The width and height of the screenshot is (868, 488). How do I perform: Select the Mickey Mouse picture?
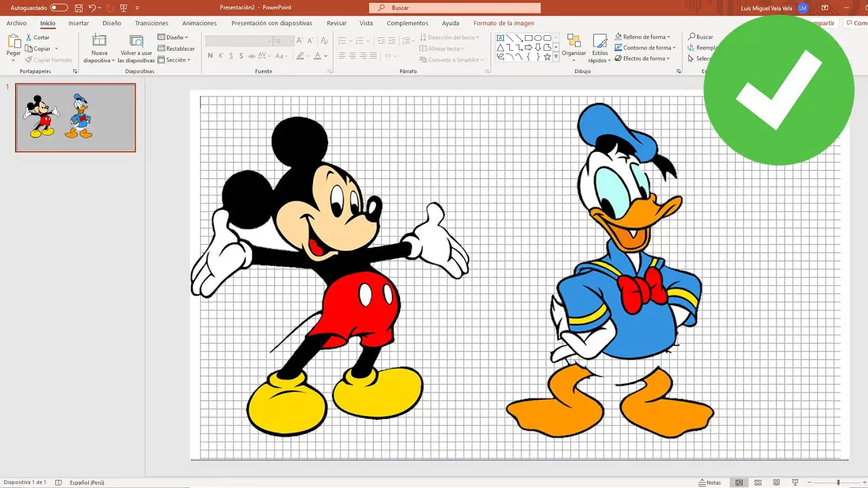pos(330,276)
